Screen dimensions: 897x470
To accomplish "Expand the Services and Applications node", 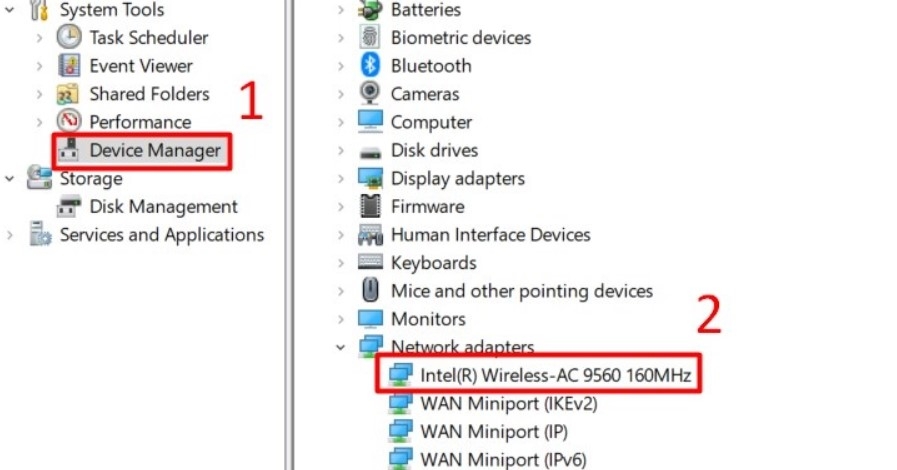I will 11,235.
